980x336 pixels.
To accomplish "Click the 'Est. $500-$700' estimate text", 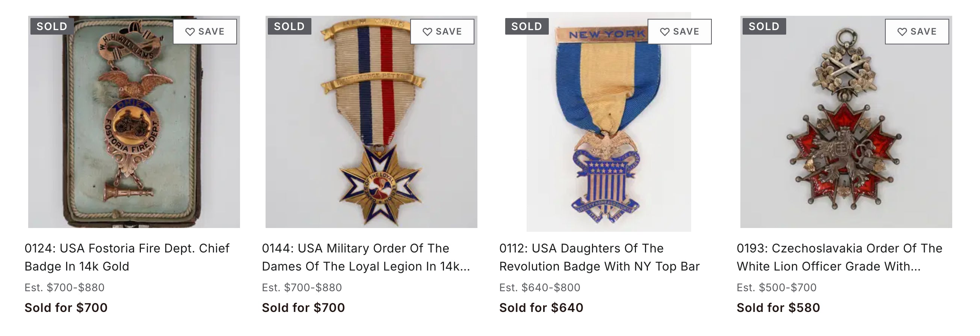I will click(776, 287).
